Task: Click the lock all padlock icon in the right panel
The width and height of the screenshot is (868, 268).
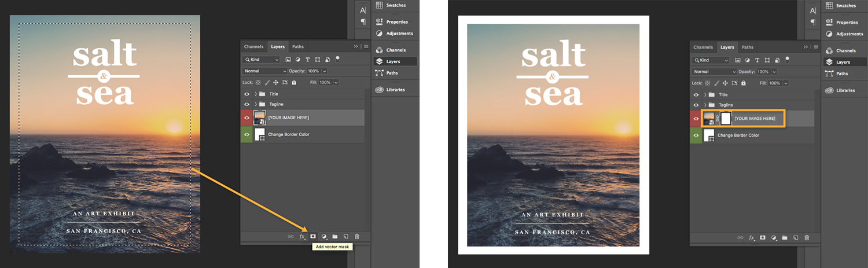Action: (744, 83)
